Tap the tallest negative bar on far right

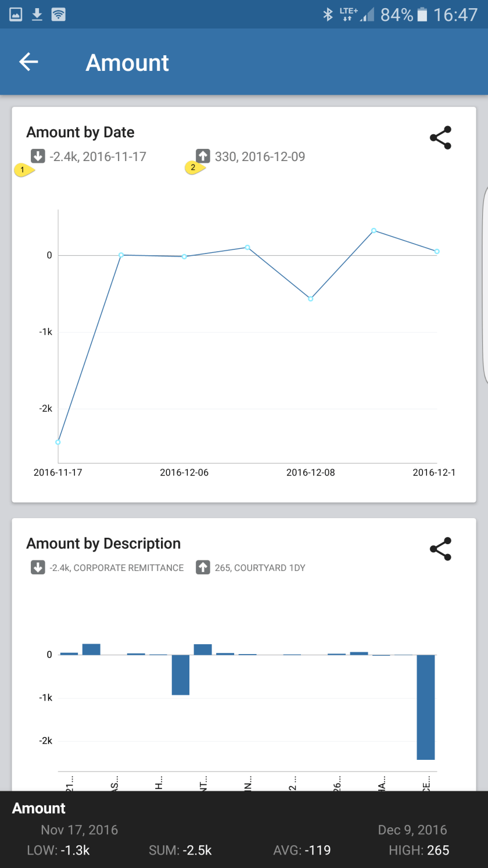(x=426, y=706)
